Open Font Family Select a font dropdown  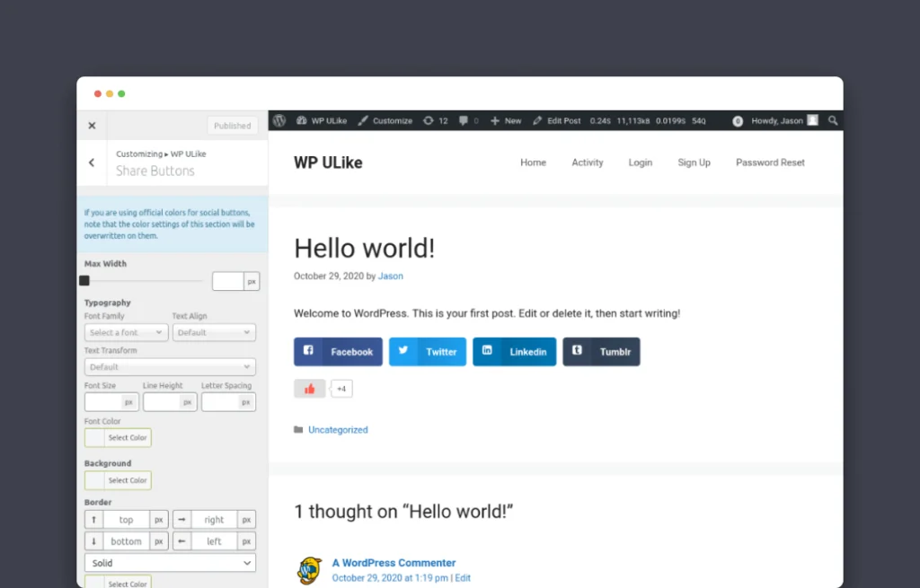pyautogui.click(x=126, y=332)
